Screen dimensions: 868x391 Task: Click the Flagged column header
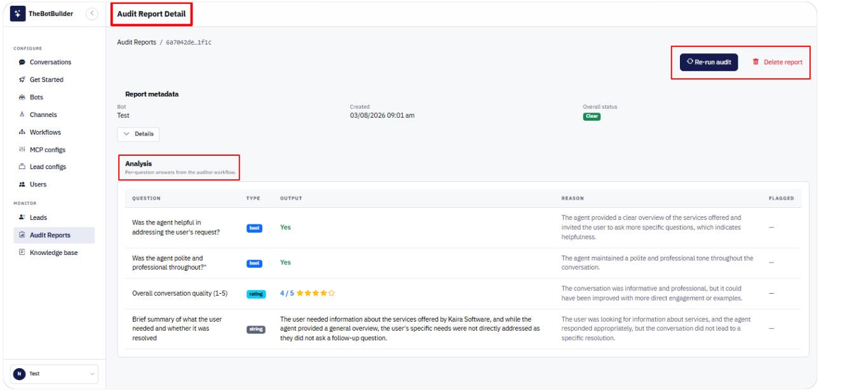pyautogui.click(x=781, y=198)
